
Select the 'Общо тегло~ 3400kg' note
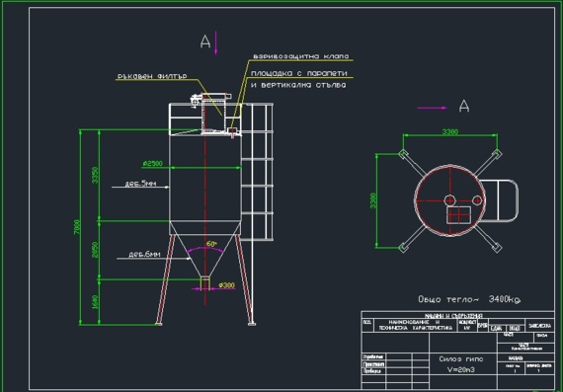pos(469,299)
